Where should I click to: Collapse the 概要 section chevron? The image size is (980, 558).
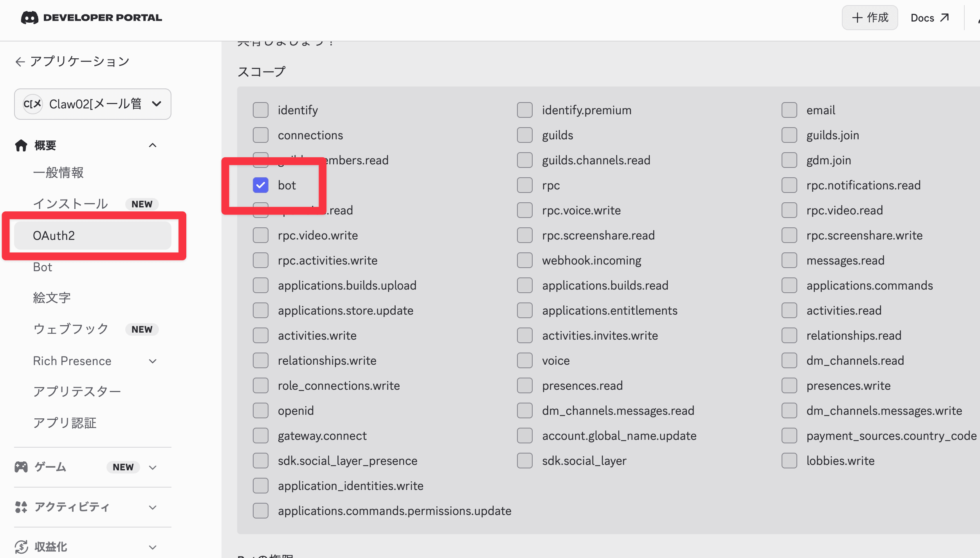153,146
